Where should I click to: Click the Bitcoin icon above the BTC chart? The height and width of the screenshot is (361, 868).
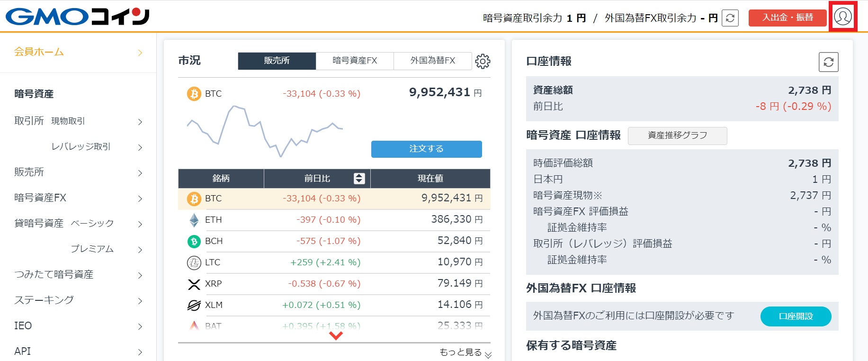(194, 94)
